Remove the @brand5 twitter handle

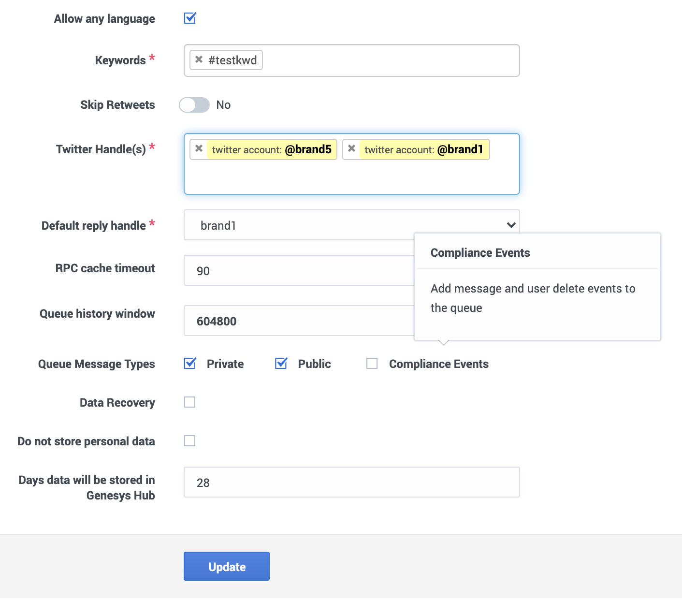[x=199, y=149]
